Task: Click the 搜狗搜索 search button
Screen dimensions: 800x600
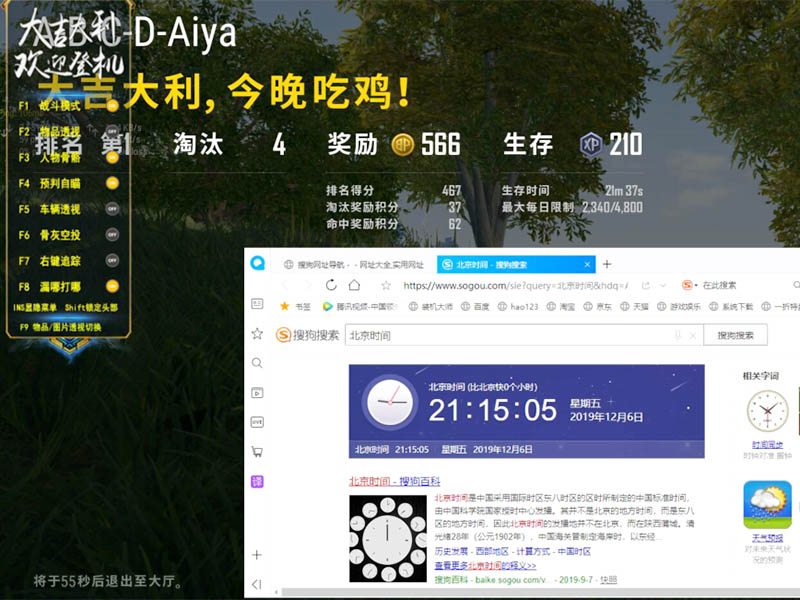Action: [x=735, y=335]
